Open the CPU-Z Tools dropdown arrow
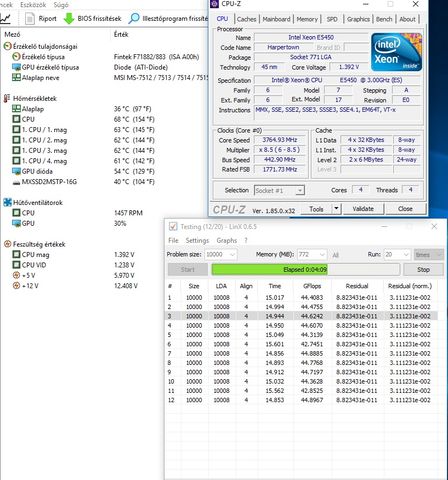Image resolution: width=448 pixels, height=480 pixels. [336, 209]
